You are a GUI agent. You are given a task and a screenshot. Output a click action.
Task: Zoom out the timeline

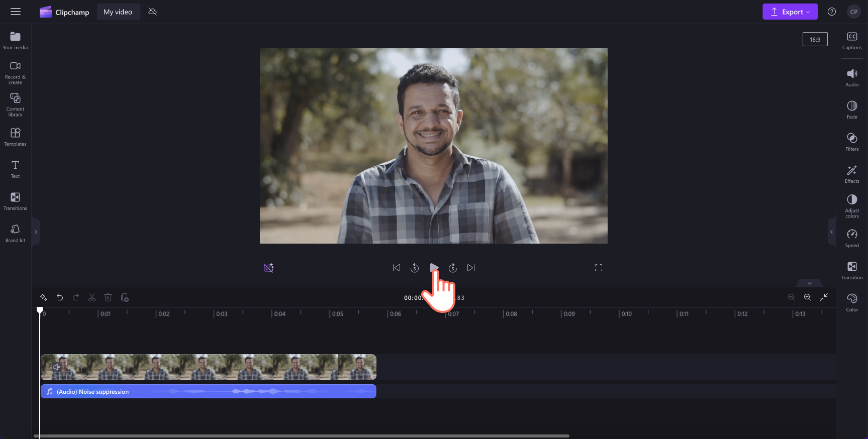pos(792,297)
